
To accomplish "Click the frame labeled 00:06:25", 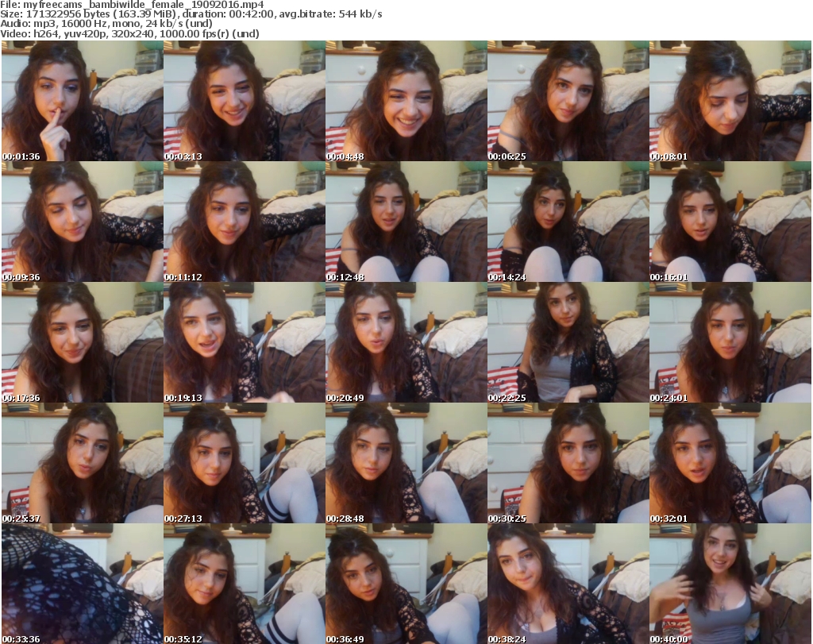I will coord(568,101).
